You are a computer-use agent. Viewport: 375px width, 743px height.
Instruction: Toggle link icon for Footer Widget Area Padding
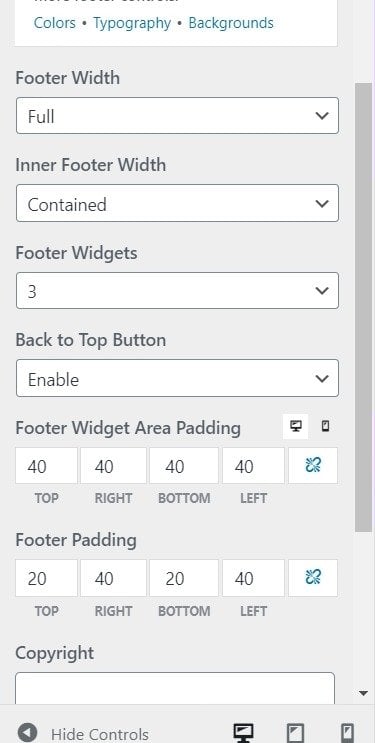[313, 466]
